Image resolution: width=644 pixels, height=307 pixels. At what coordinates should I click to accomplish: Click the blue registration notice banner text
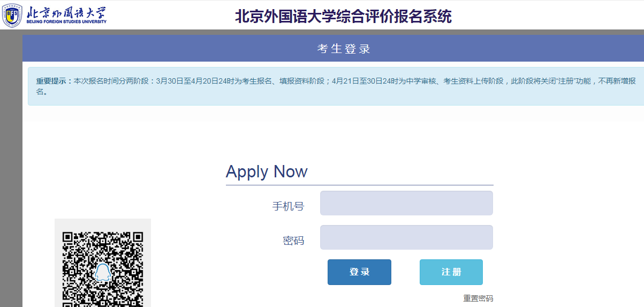[x=336, y=86]
